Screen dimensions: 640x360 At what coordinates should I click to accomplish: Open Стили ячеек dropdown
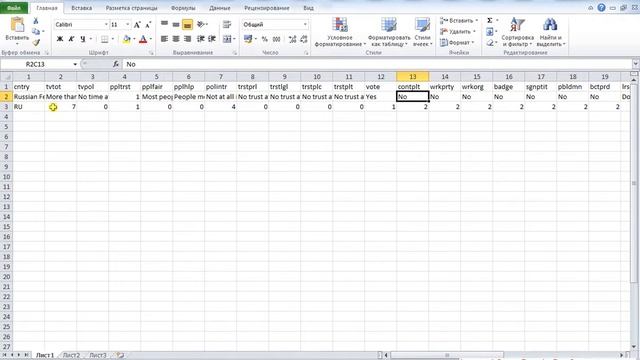[422, 32]
